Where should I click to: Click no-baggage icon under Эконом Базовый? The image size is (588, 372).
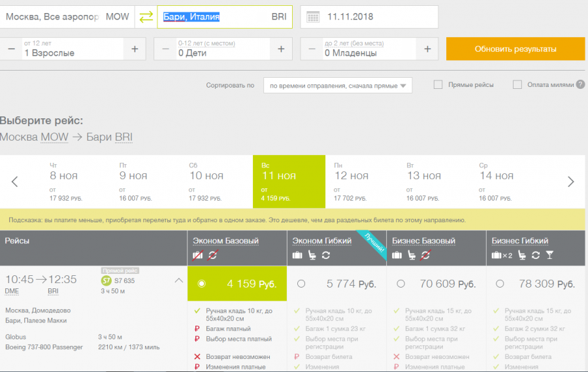point(197,255)
